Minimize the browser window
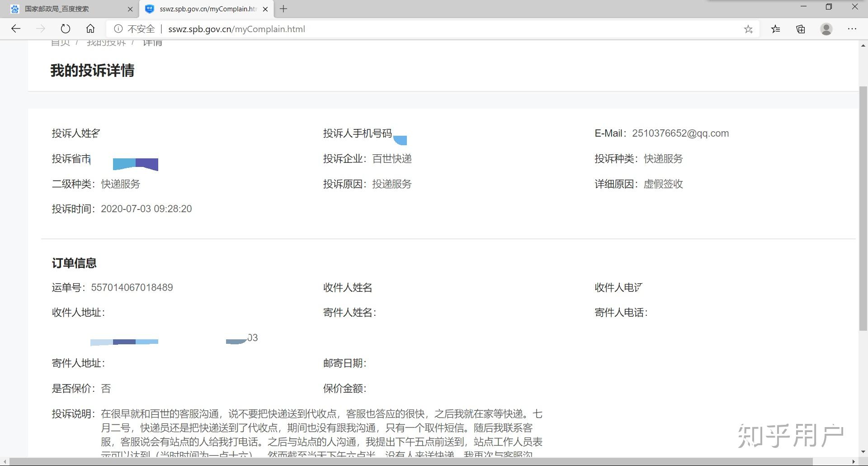 [803, 7]
